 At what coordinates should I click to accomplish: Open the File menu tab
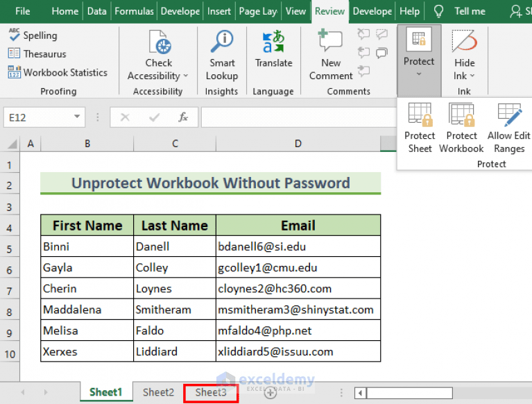(23, 11)
